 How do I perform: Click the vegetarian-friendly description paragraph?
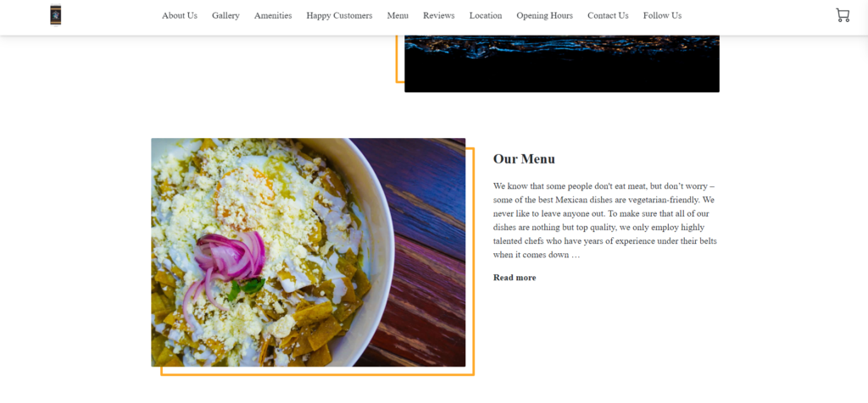point(605,220)
